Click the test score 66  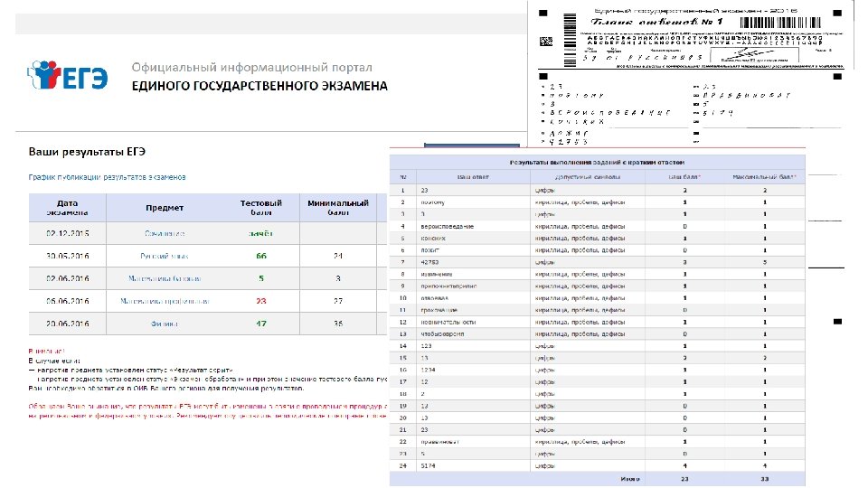pos(261,256)
